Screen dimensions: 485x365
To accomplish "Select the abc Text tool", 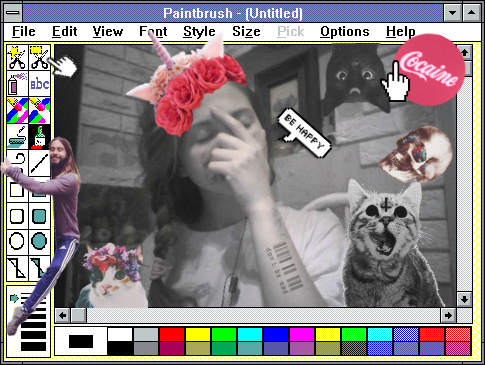I will click(39, 83).
